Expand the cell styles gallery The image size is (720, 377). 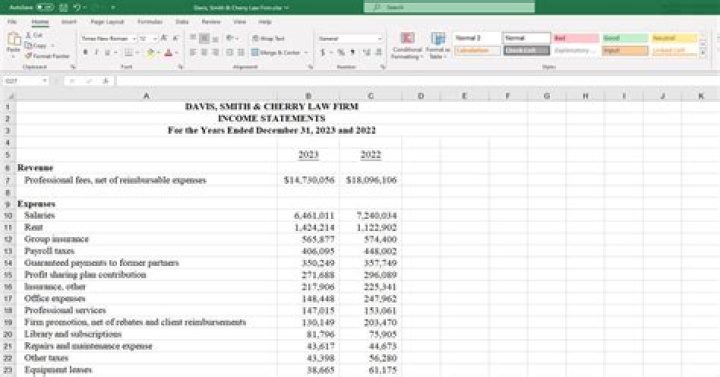[703, 53]
